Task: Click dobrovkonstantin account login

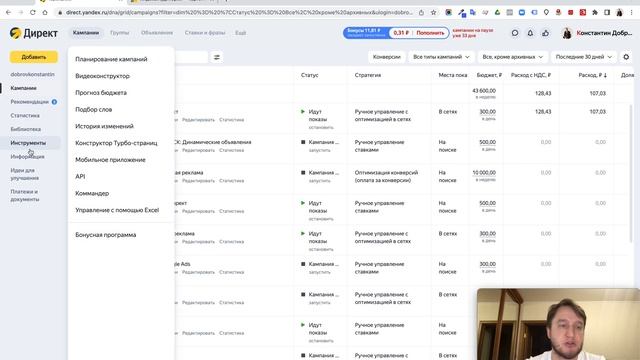Action: (x=32, y=74)
